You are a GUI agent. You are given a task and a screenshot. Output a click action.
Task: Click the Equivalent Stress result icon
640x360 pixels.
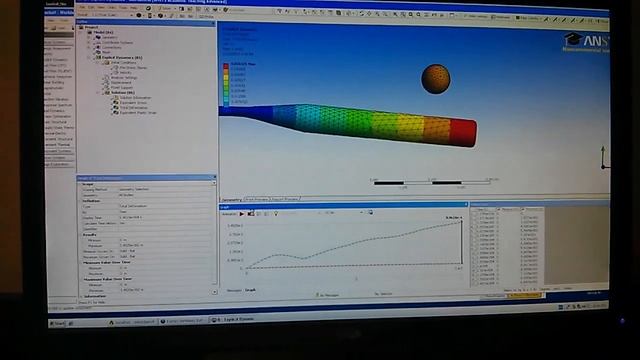(x=116, y=102)
